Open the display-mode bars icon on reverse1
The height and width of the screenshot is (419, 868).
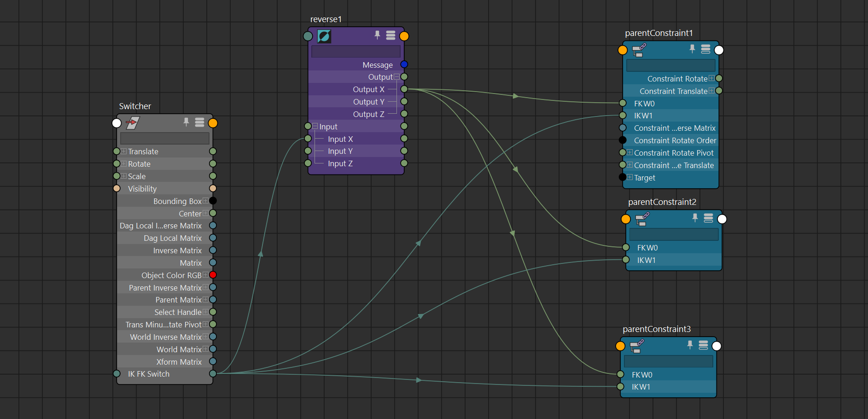[x=390, y=35]
